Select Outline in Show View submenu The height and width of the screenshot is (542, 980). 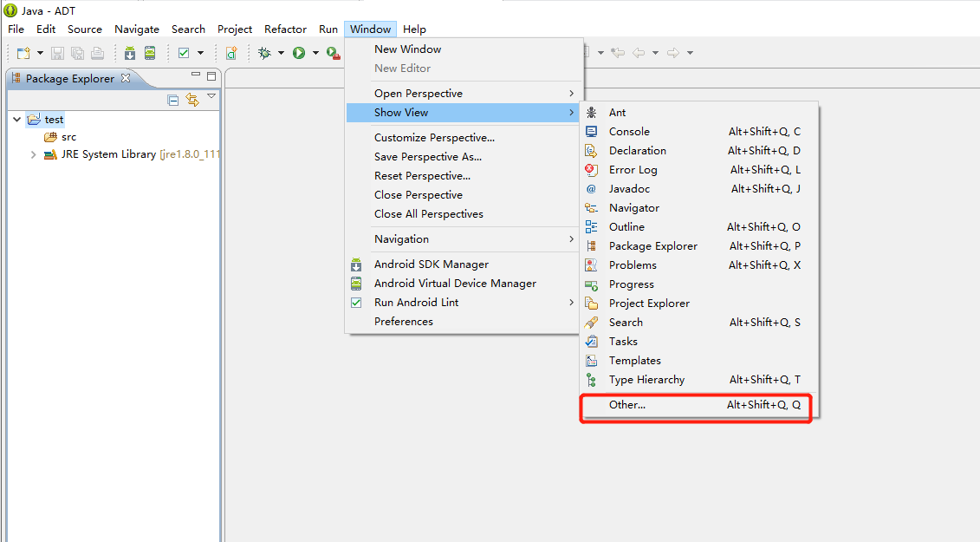pyautogui.click(x=699, y=227)
